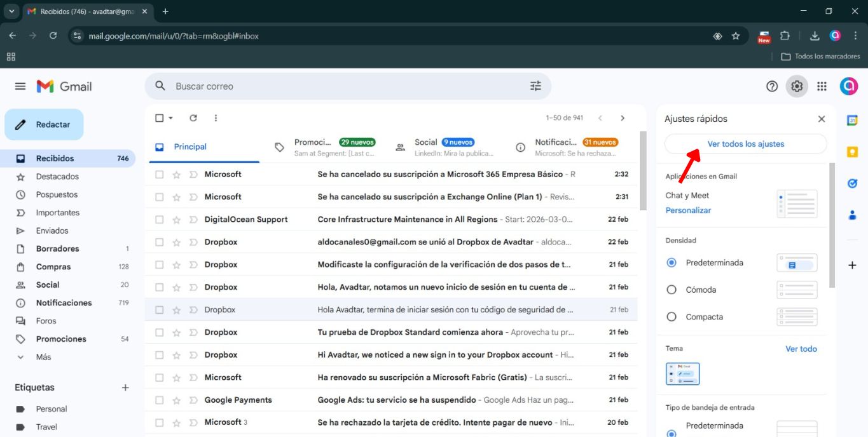Open Google Tasks in side panel
868x437 pixels.
tap(852, 184)
